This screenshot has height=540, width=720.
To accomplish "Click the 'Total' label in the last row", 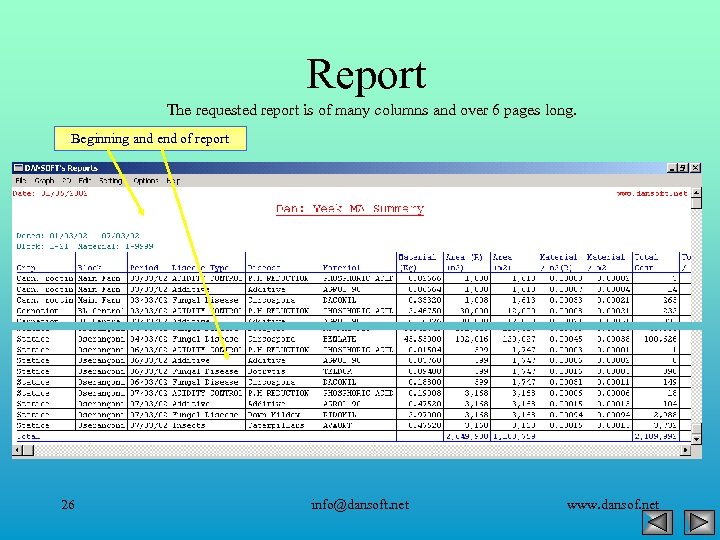I will tap(28, 436).
